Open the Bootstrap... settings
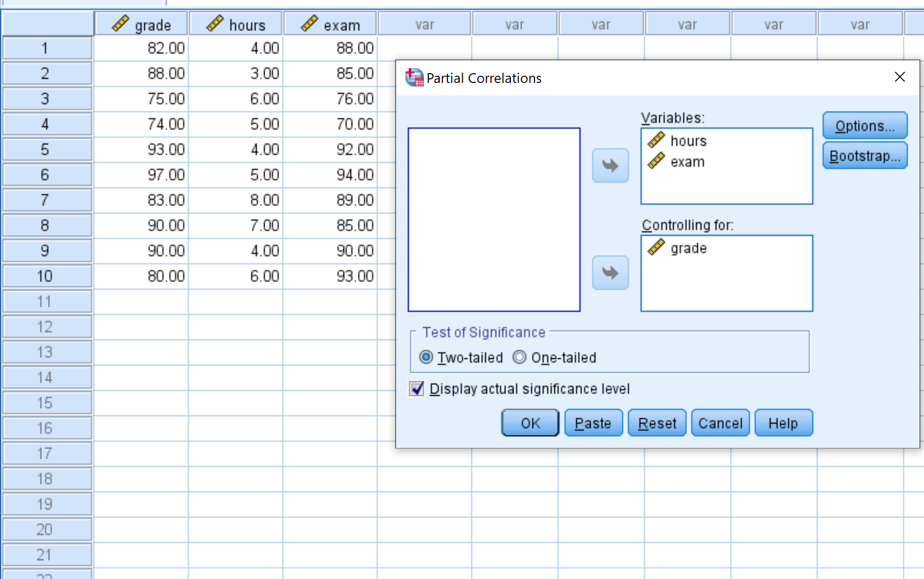Screen dimensions: 924x579 point(865,156)
